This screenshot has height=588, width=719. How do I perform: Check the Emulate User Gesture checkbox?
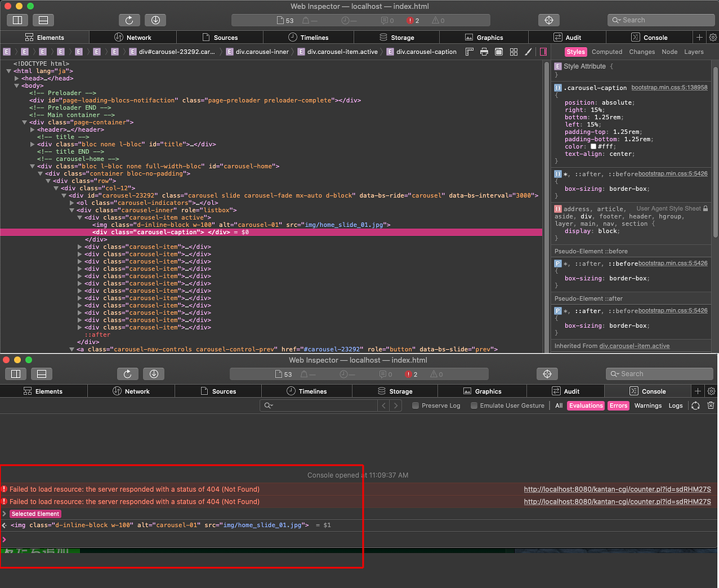[474, 405]
